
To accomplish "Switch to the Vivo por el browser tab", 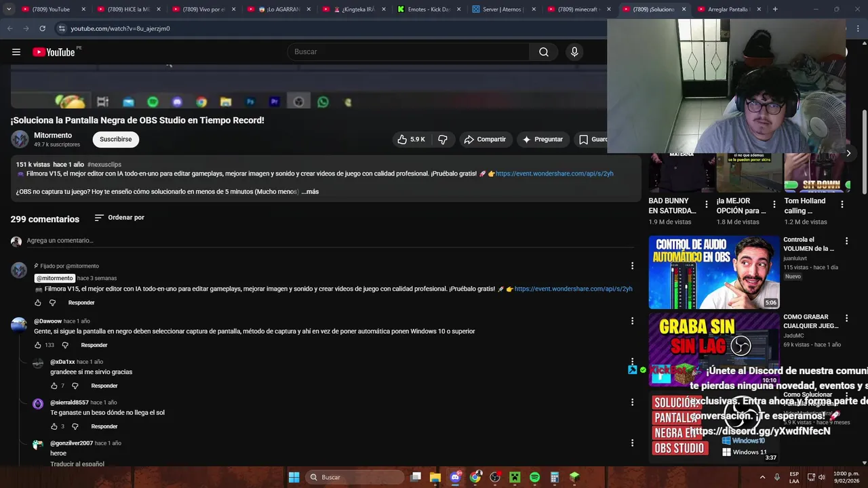I will click(203, 9).
